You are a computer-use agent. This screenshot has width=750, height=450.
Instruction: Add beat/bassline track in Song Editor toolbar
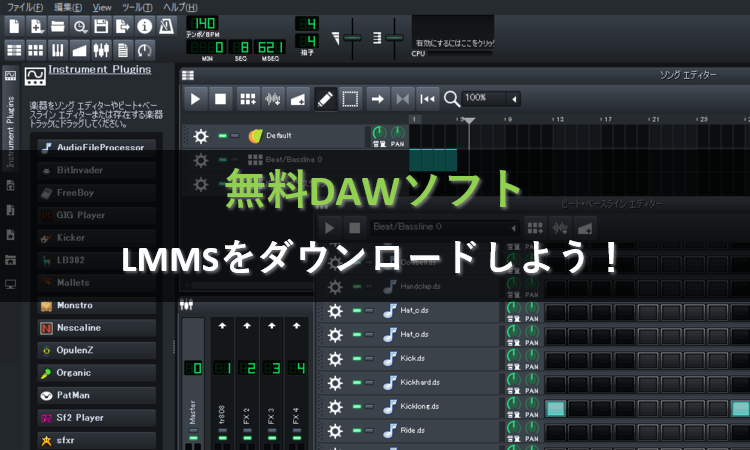[x=247, y=98]
